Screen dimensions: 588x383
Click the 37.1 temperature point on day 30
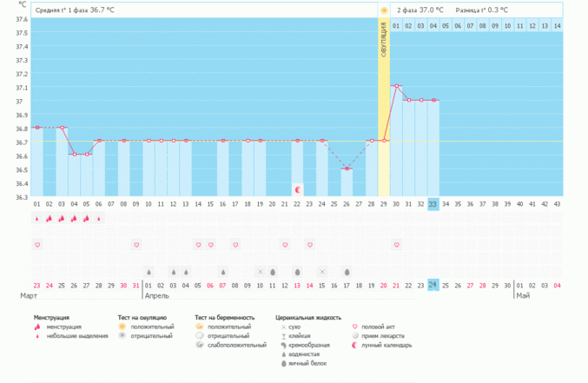(x=396, y=86)
